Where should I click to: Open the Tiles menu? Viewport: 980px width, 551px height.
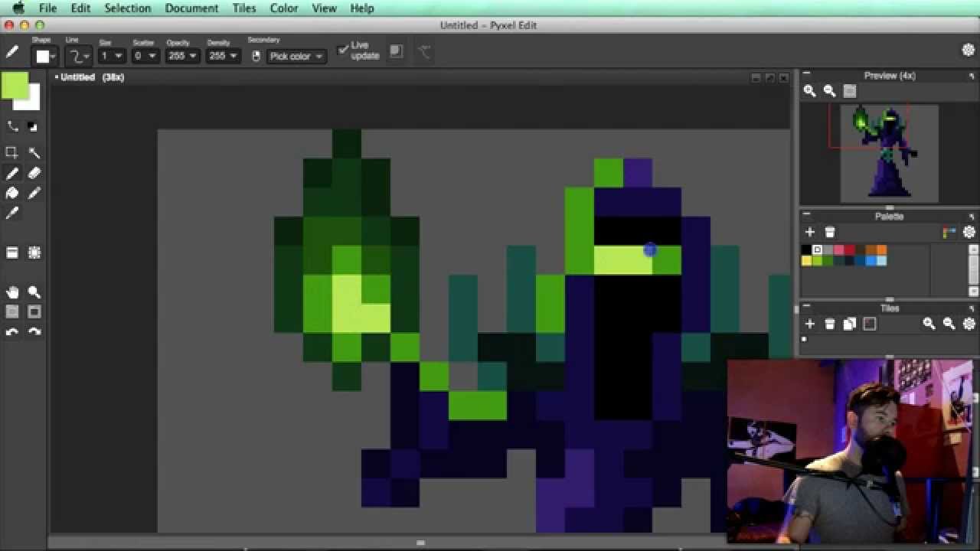coord(244,8)
